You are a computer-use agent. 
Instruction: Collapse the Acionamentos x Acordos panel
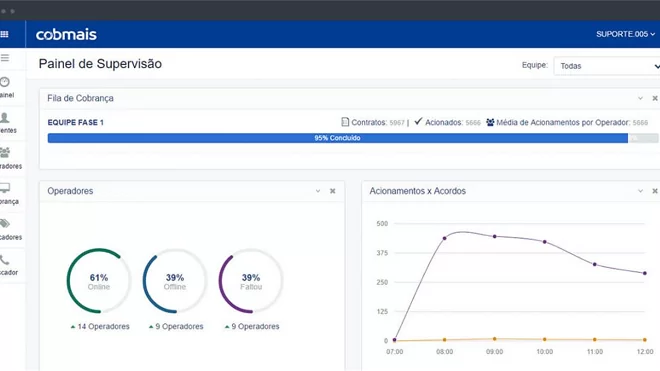coord(640,191)
